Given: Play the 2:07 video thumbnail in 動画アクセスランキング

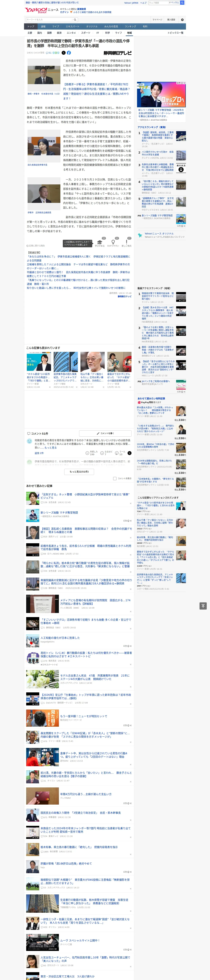Looking at the screenshot, I should 181,297.
